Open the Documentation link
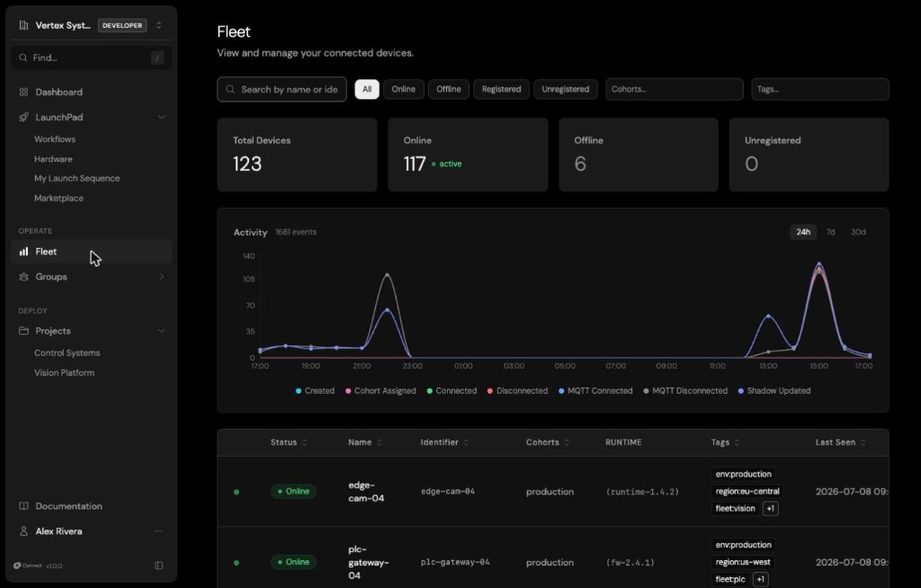Image resolution: width=921 pixels, height=588 pixels. pos(68,506)
